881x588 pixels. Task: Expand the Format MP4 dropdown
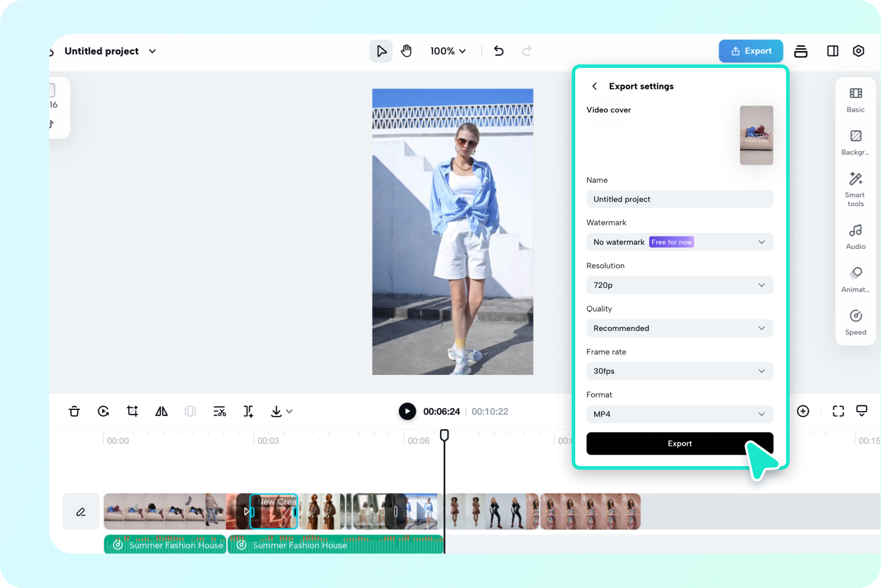point(679,414)
